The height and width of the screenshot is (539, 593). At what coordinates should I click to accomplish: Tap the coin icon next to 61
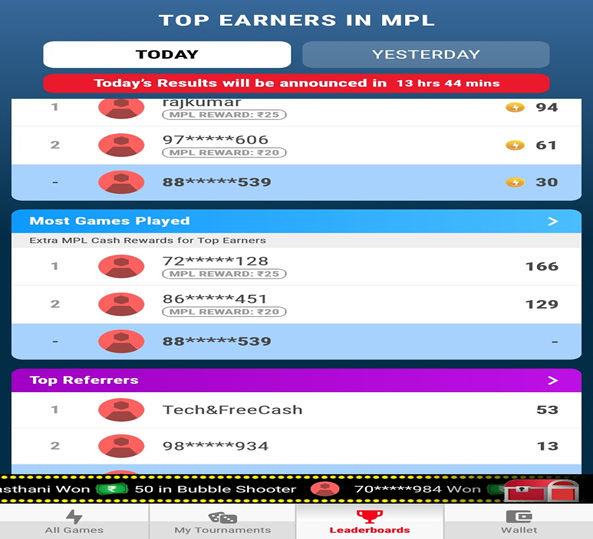tap(515, 145)
